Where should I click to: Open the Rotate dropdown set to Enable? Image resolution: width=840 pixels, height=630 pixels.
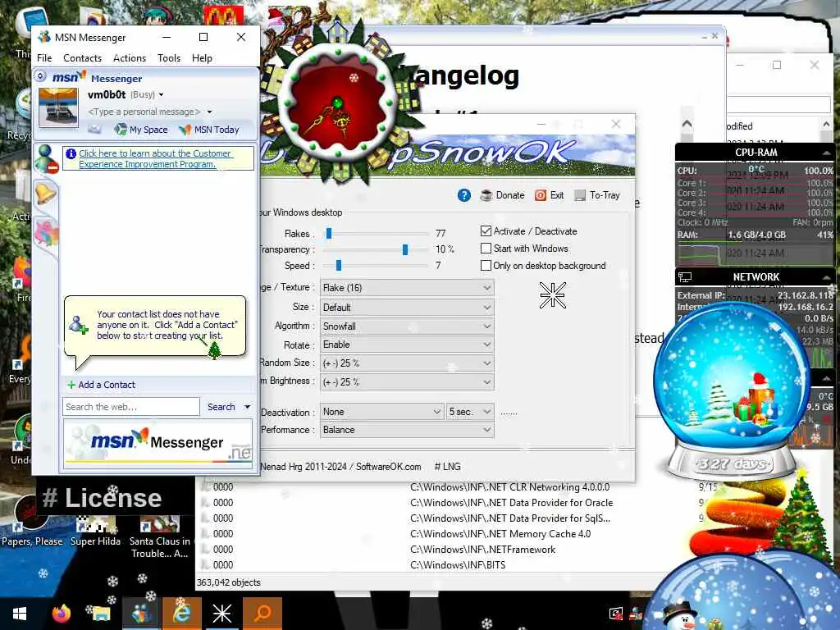point(407,345)
